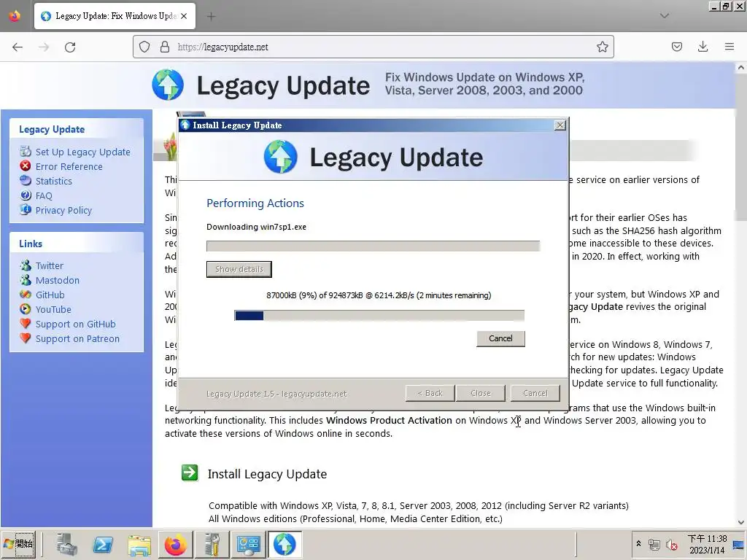Open the list all tabs chevron
The image size is (747, 560).
pyautogui.click(x=665, y=16)
